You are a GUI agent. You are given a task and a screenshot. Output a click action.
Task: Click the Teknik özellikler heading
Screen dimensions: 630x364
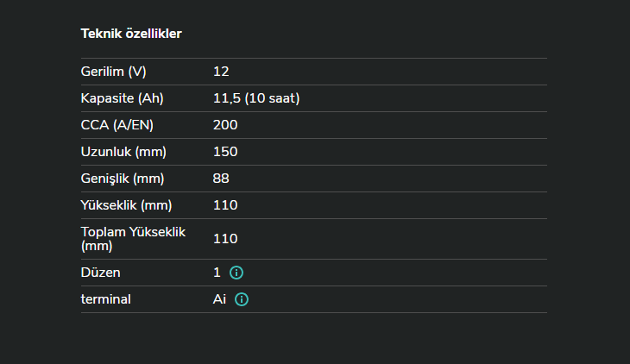coord(130,34)
